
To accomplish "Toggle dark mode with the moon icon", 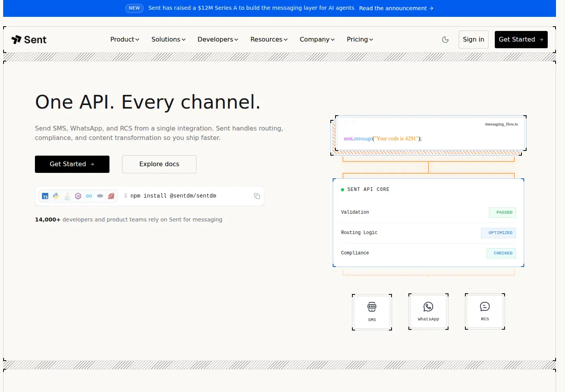I will [x=445, y=40].
